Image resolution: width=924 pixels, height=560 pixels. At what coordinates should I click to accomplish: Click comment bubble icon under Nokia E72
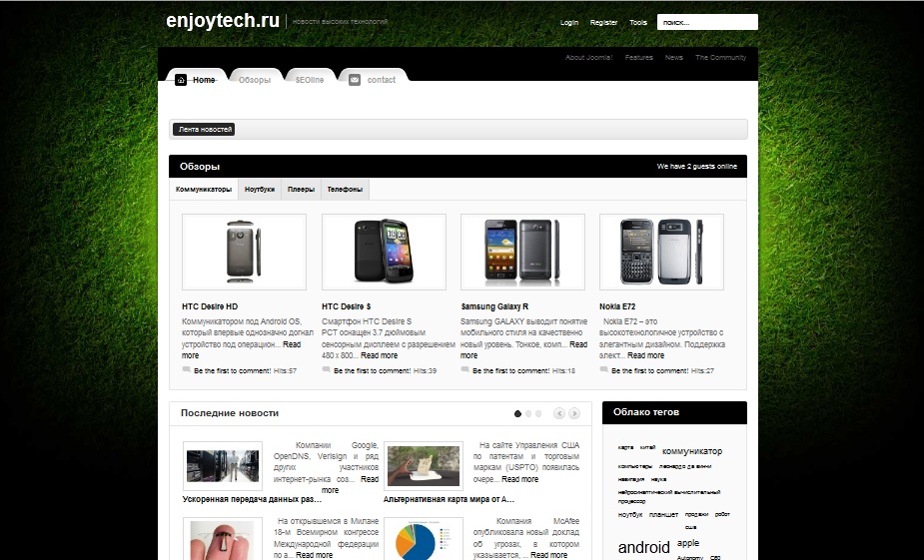coord(604,369)
